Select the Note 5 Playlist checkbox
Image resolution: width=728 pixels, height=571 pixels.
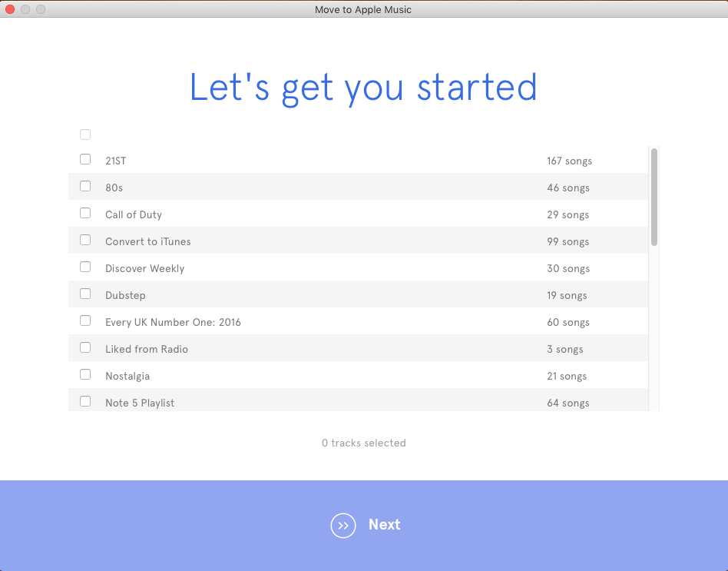pos(85,401)
